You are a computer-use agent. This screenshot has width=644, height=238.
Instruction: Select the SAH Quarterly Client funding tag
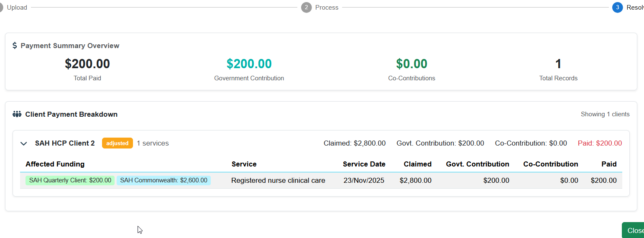point(70,180)
